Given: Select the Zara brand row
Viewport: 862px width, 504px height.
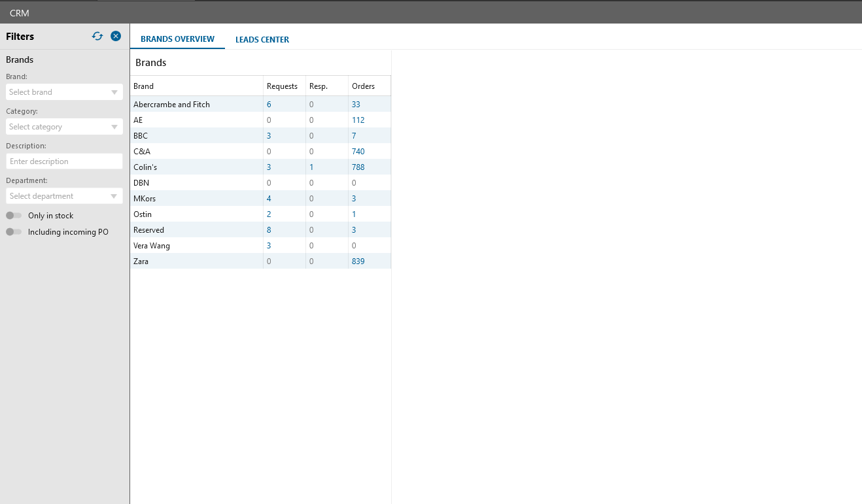Looking at the screenshot, I should [x=261, y=261].
